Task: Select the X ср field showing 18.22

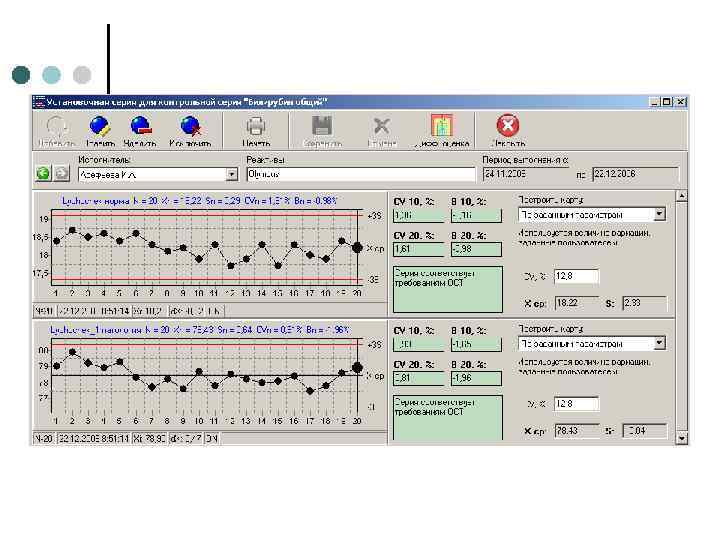Action: 576,303
